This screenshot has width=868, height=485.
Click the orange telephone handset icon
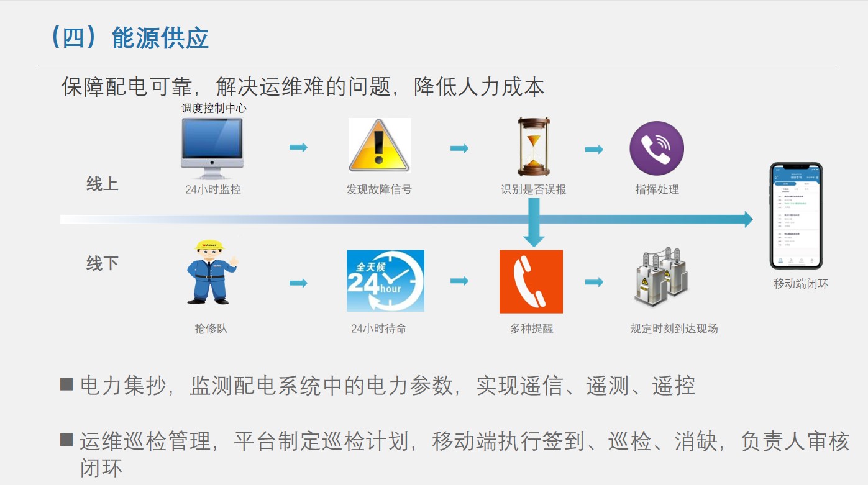point(531,281)
